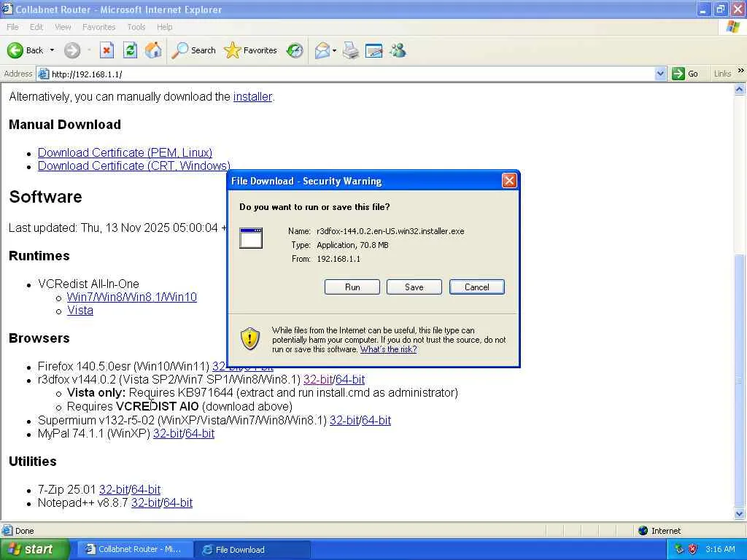747x560 pixels.
Task: Download r3dfox 32-bit link
Action: point(318,379)
